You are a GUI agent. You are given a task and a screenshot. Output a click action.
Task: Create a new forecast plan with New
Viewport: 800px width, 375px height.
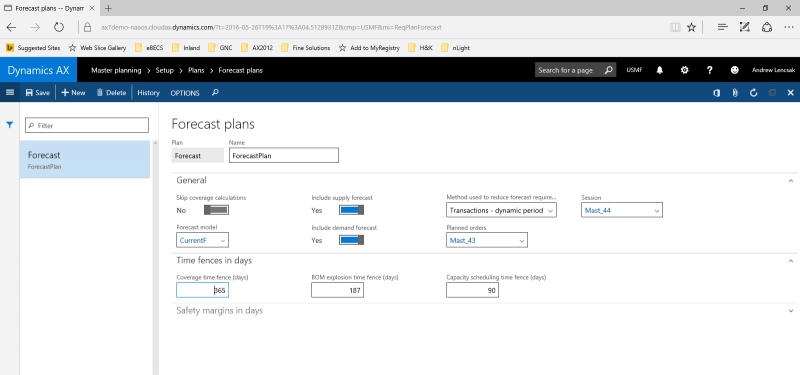click(x=73, y=93)
